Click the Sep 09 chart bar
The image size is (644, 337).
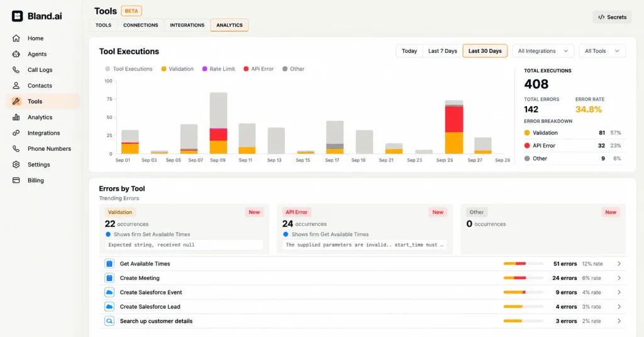click(218, 123)
